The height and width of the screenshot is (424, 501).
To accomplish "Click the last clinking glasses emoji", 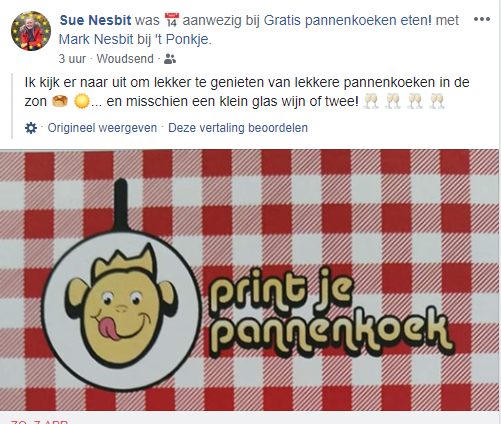I will [x=437, y=101].
